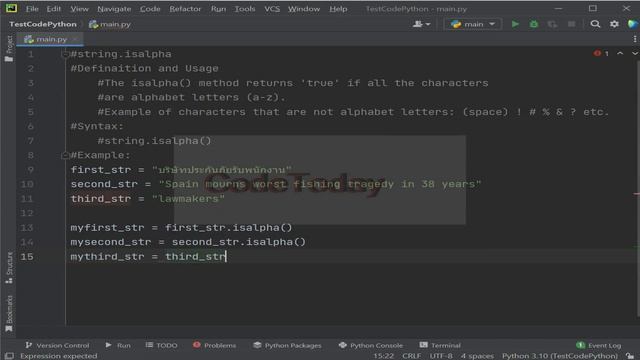The image size is (640, 360).
Task: Open the Version Control tool window
Action: [x=57, y=345]
